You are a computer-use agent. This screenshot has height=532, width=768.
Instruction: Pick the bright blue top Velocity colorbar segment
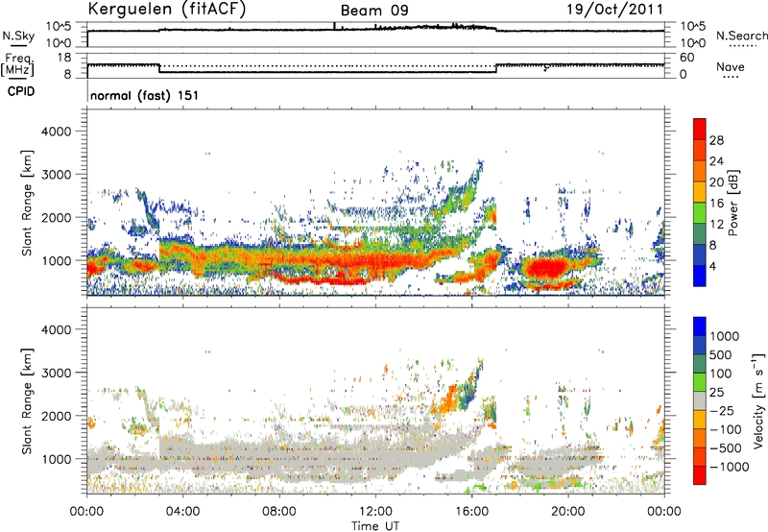700,326
